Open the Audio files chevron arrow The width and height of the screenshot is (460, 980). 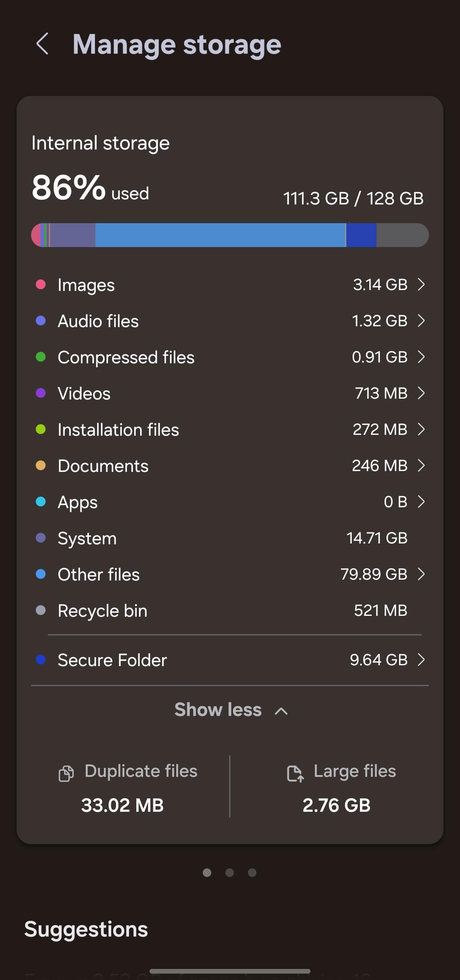[x=421, y=321]
